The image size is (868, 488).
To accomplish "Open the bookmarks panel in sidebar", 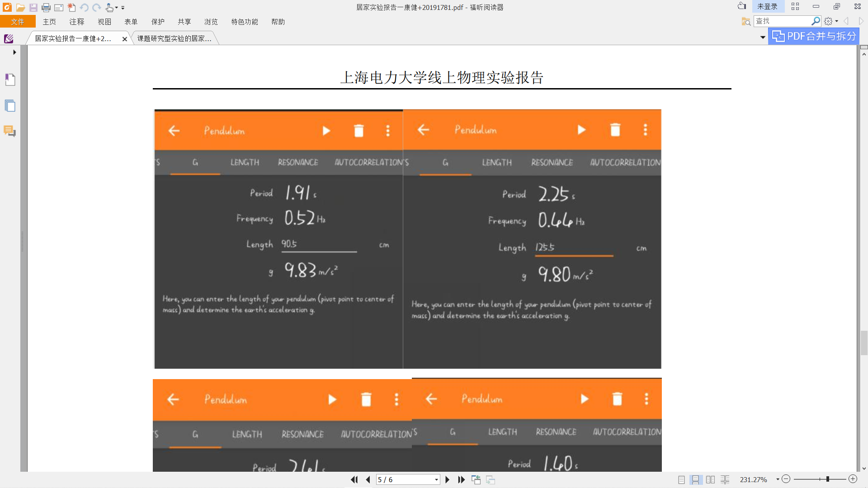I will click(10, 80).
